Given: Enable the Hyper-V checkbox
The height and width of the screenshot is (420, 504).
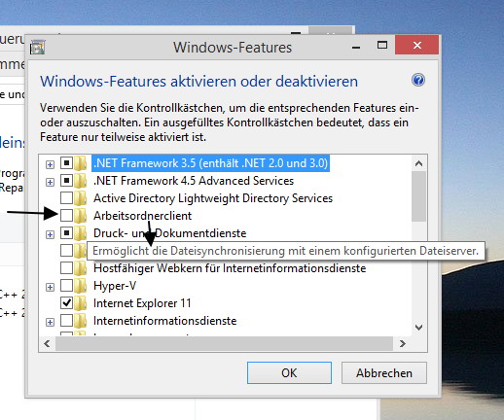Looking at the screenshot, I should tap(66, 285).
